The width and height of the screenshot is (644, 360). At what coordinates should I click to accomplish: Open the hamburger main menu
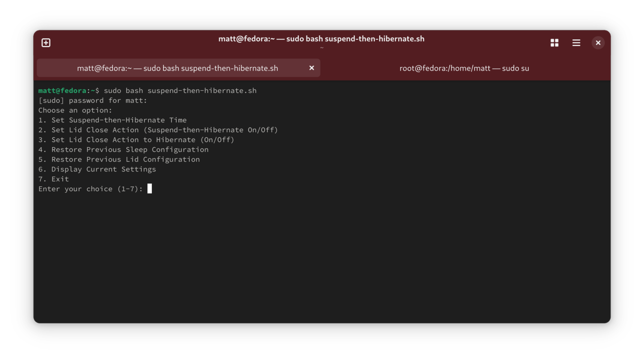click(576, 43)
